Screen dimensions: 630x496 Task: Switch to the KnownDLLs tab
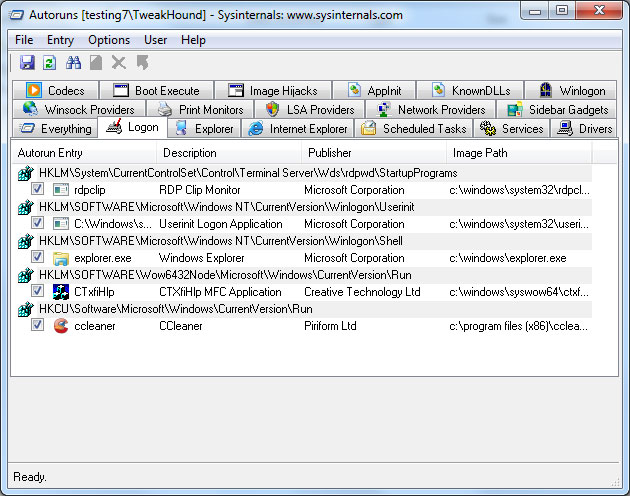(x=470, y=90)
